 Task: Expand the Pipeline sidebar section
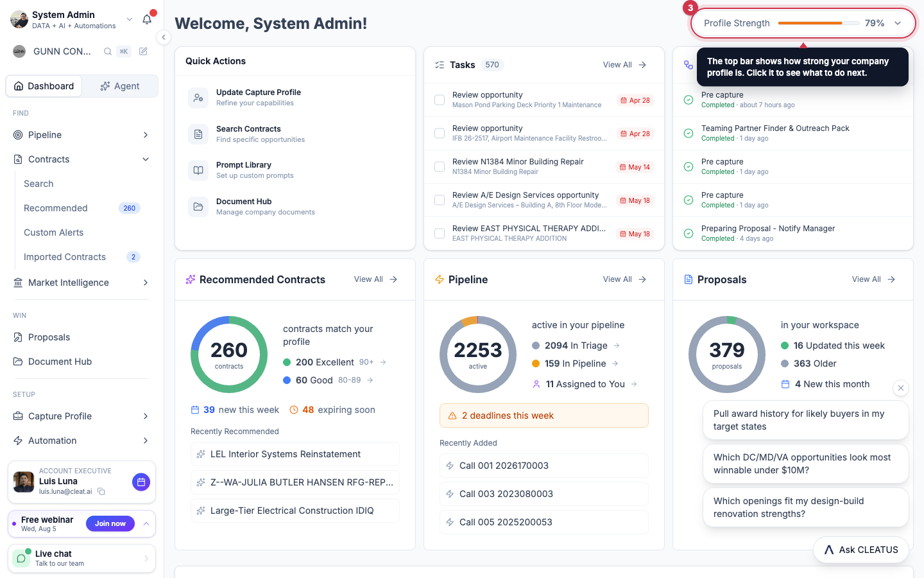pyautogui.click(x=146, y=135)
